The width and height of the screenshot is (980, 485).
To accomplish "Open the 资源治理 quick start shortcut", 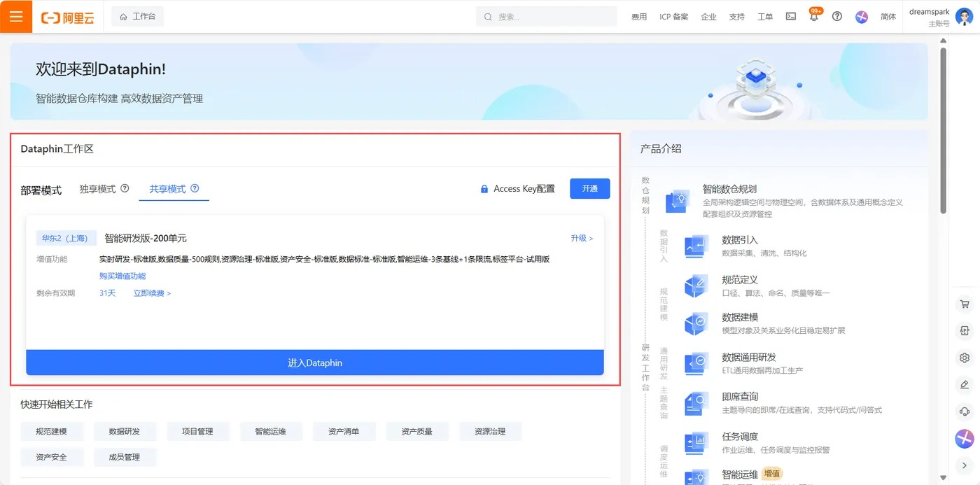I will click(x=490, y=431).
